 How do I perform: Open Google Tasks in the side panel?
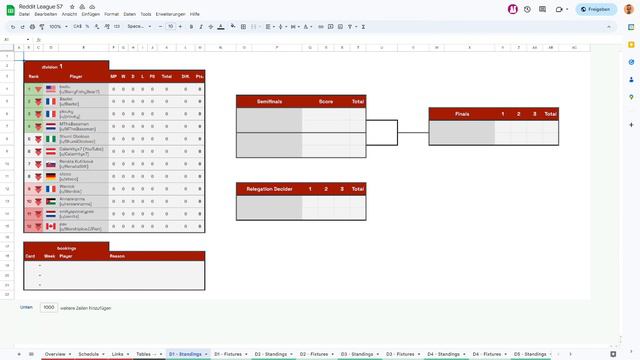pyautogui.click(x=631, y=62)
